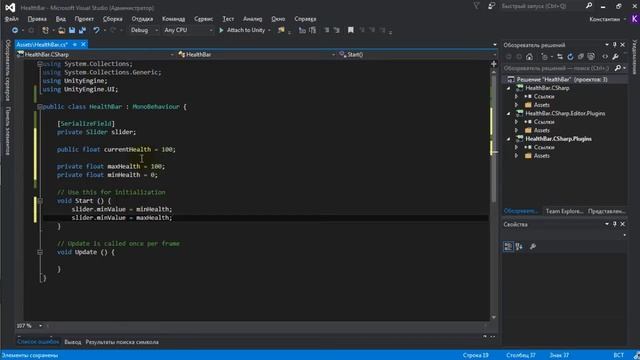Close the Assets\HealthBar.cs tab
The height and width of the screenshot is (360, 640).
point(83,44)
